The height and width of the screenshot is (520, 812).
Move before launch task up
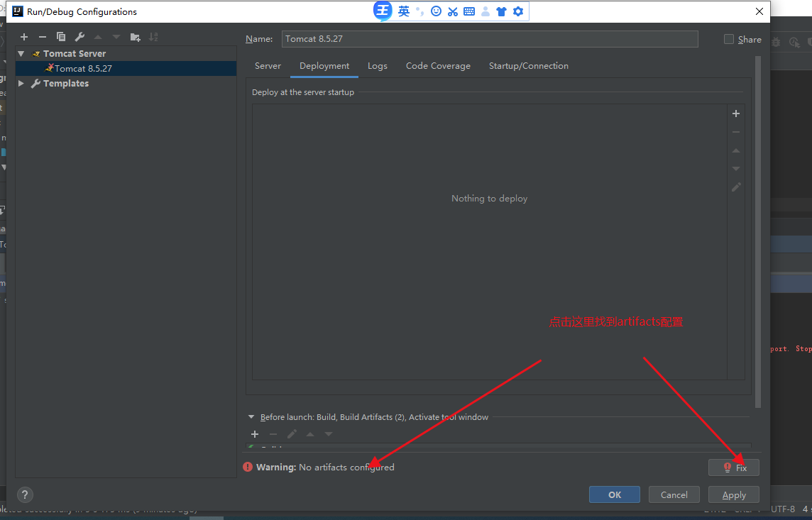(310, 434)
